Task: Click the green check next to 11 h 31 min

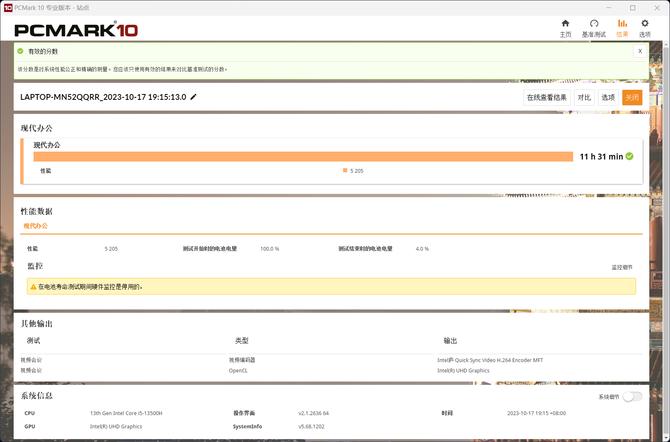Action: (629, 156)
